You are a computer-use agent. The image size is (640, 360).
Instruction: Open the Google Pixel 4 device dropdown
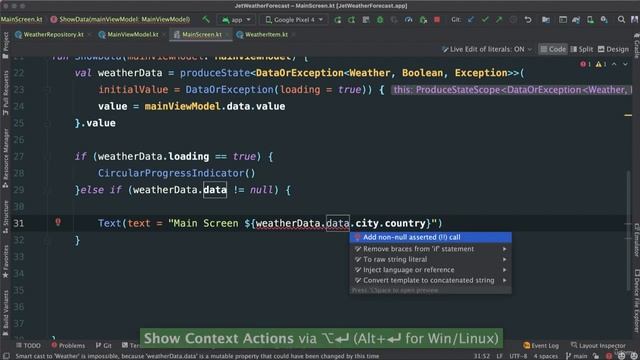tap(294, 20)
